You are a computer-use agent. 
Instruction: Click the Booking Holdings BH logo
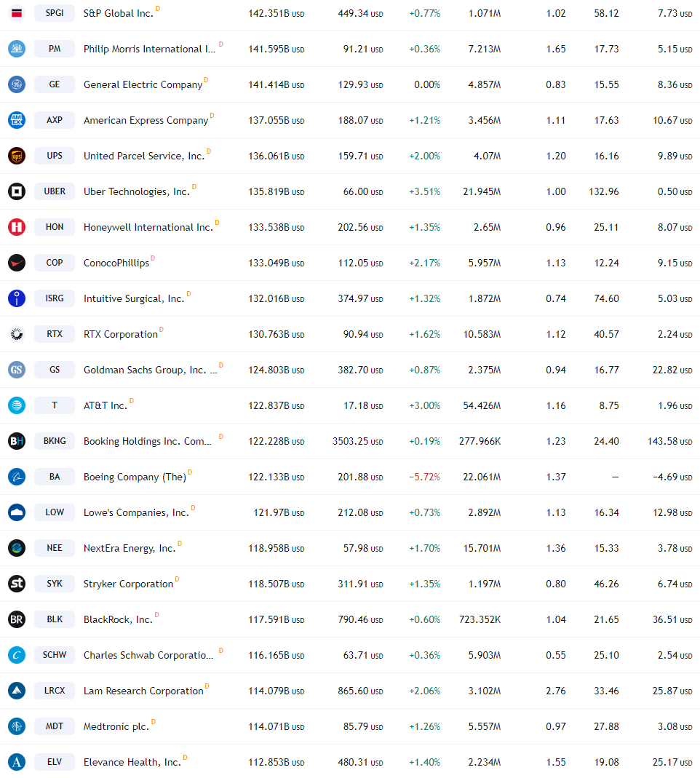pyautogui.click(x=17, y=441)
